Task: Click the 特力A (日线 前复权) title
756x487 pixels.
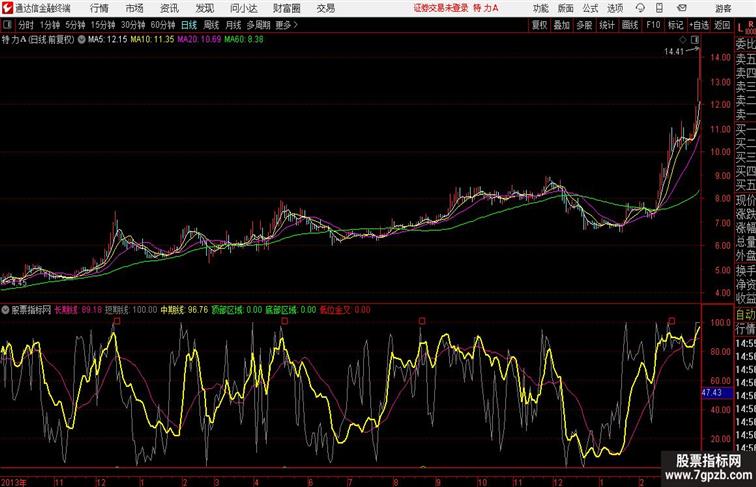Action: (38, 40)
